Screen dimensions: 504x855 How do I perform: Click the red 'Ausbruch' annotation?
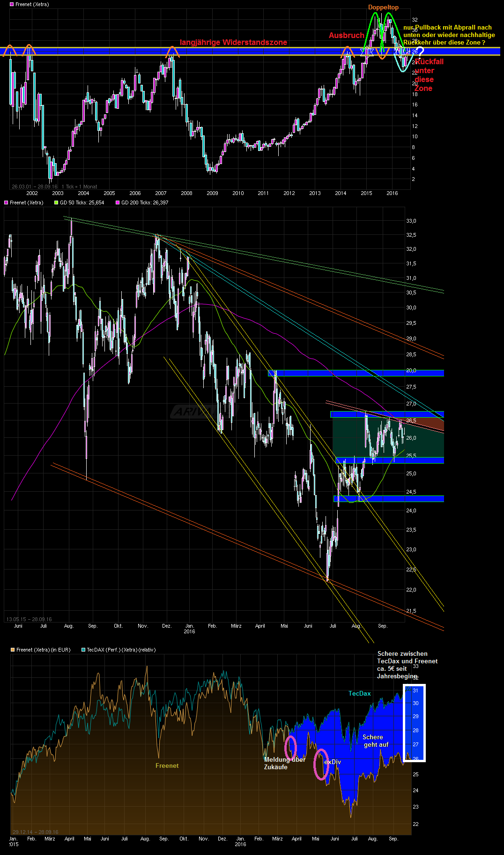(x=347, y=36)
